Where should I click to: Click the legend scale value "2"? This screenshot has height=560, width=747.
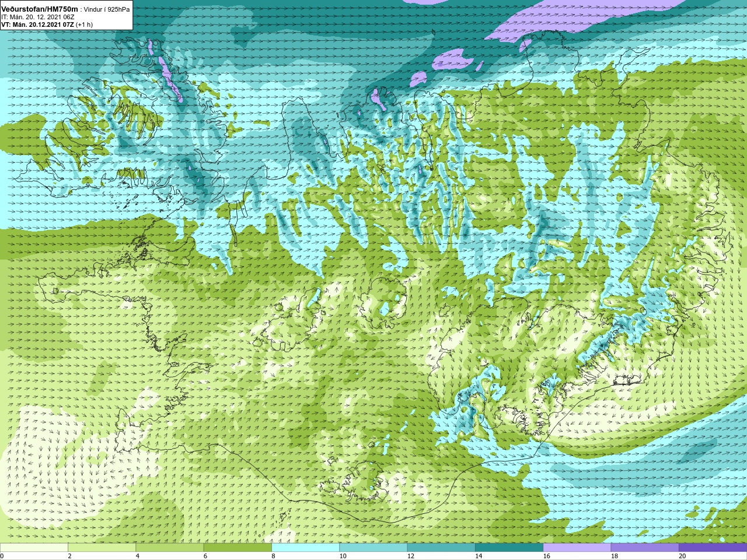[x=70, y=556]
